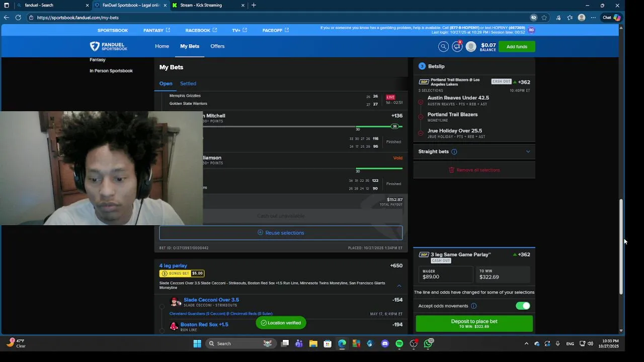Open the Faceoff product link

[276, 30]
